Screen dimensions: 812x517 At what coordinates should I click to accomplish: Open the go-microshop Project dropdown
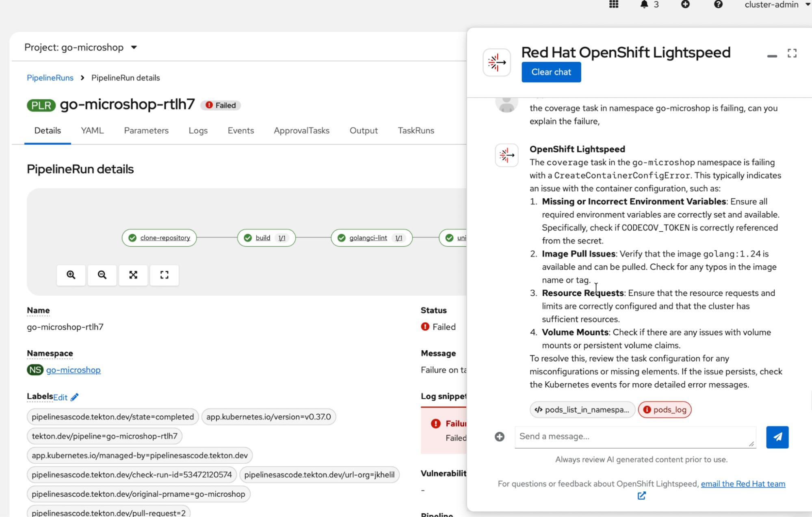81,47
